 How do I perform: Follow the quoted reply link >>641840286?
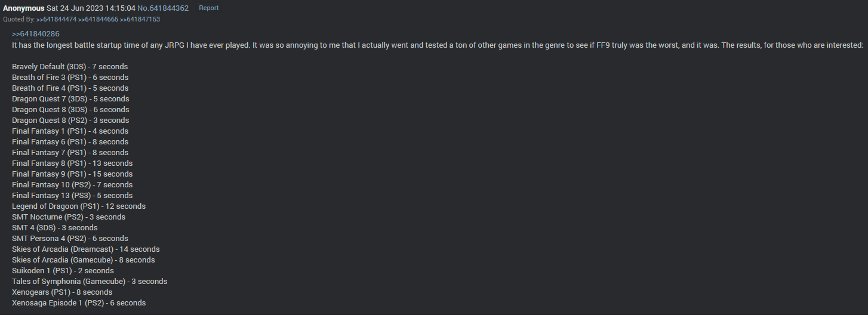pos(36,34)
